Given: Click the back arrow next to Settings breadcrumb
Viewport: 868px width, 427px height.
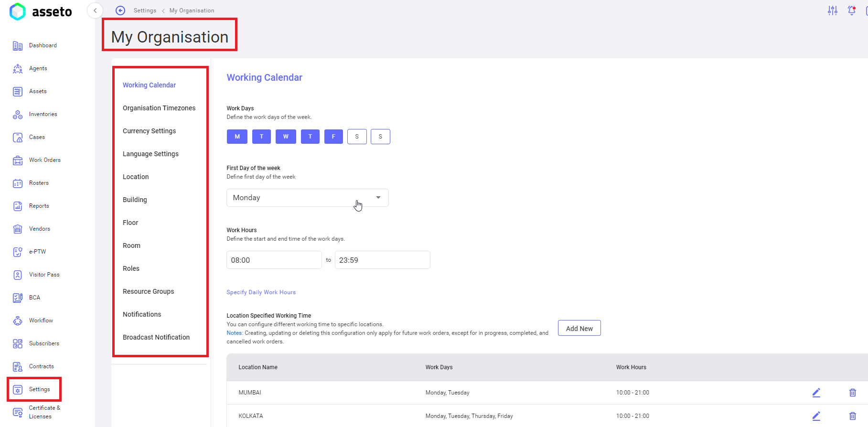Looking at the screenshot, I should [x=120, y=11].
